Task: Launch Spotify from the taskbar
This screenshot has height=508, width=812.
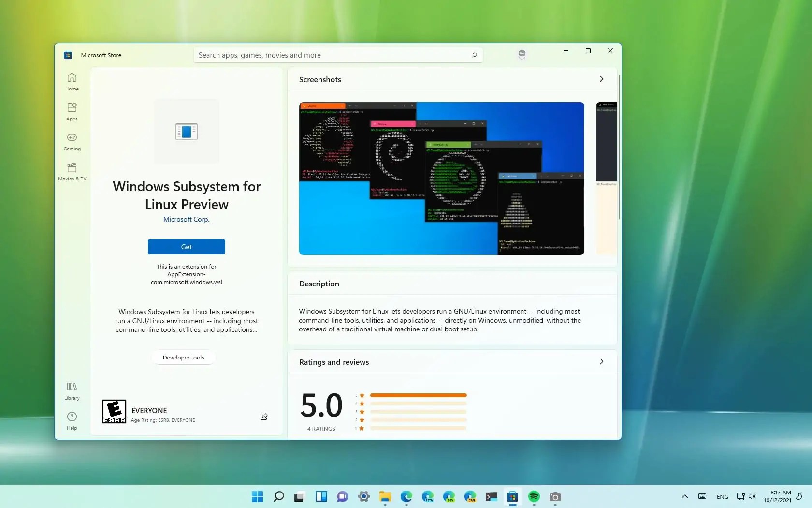Action: pyautogui.click(x=534, y=497)
